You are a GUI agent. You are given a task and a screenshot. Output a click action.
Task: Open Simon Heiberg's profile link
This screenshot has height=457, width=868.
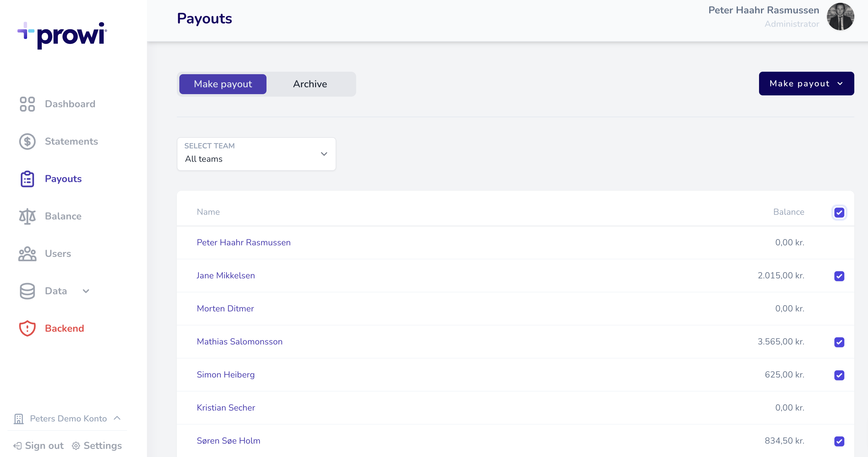point(225,375)
